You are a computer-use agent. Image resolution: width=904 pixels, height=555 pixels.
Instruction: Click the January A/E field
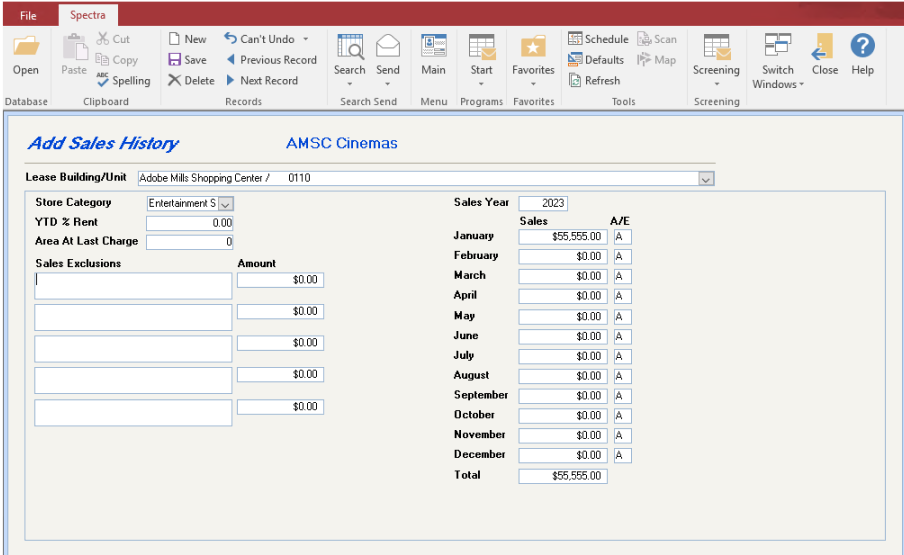623,236
